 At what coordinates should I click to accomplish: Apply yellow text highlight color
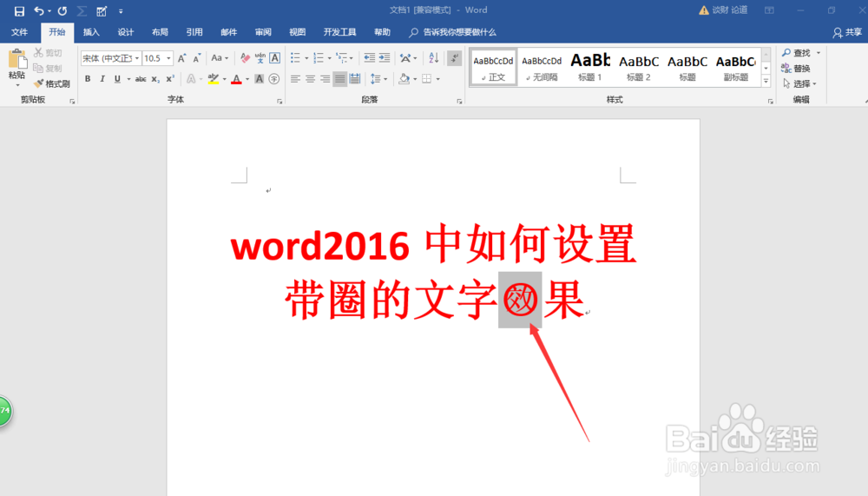tap(214, 79)
